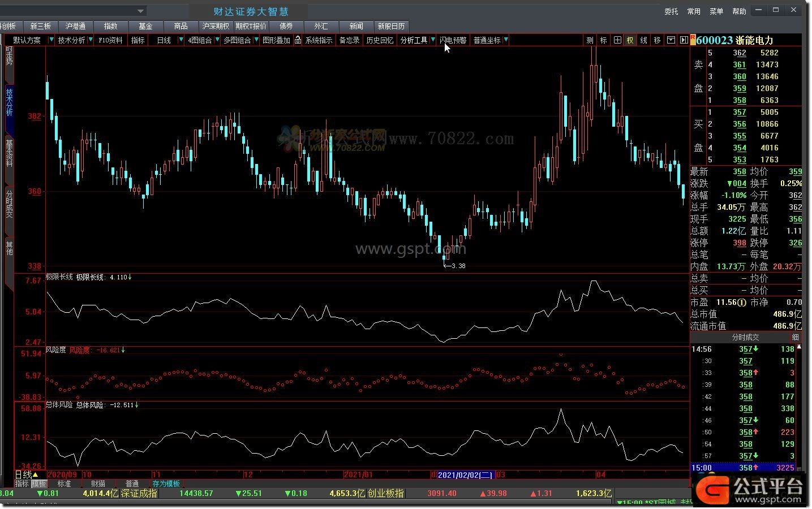812x509 pixels.
Task: Switch to bottom 模板 tab
Action: coord(38,484)
